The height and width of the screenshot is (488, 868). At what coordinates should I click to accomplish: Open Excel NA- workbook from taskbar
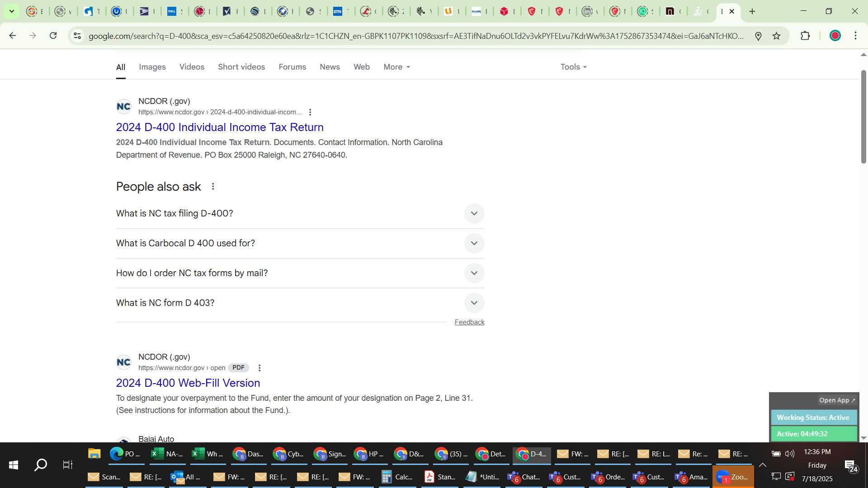[x=166, y=454]
